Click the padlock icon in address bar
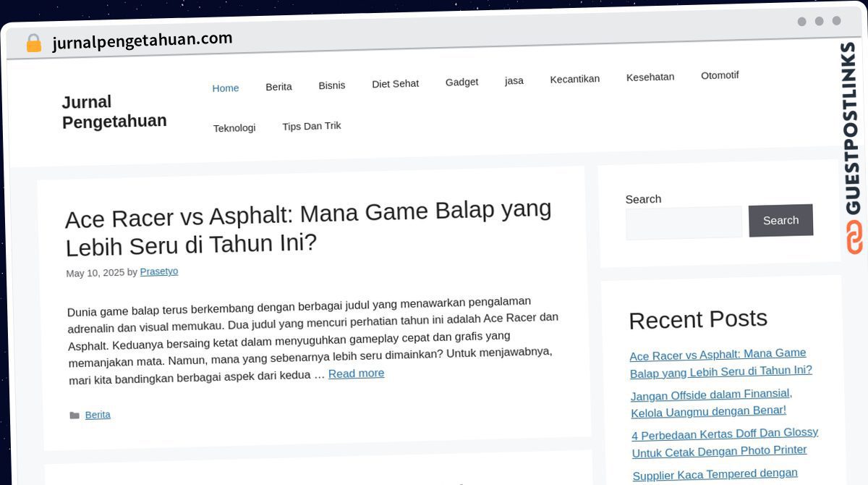The height and width of the screenshot is (485, 868). [x=33, y=43]
